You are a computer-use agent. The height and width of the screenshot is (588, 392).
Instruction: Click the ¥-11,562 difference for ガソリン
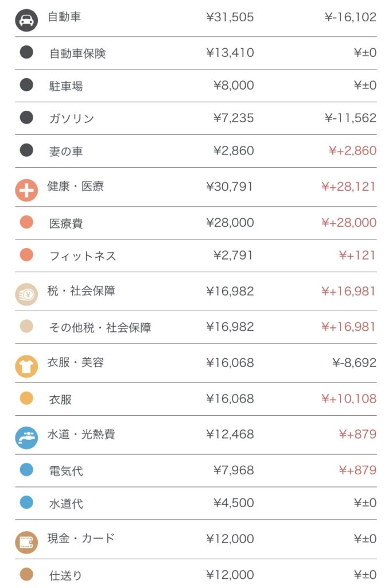pos(350,118)
